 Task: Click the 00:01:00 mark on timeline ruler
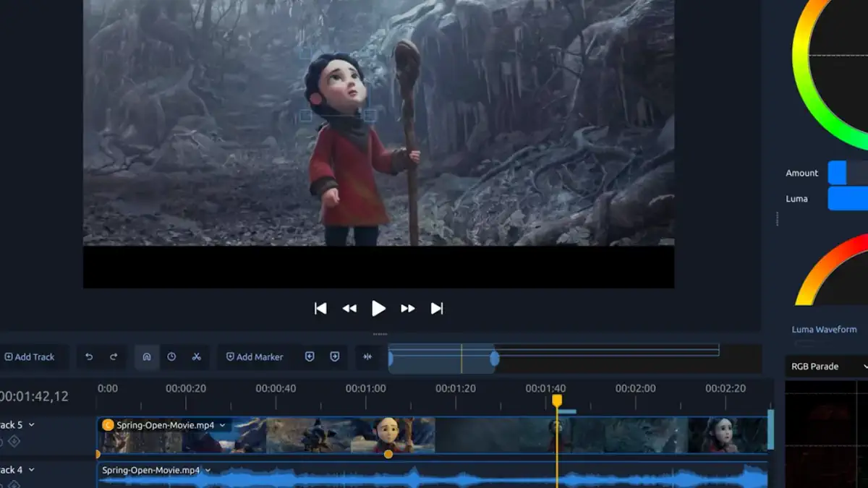coord(366,388)
